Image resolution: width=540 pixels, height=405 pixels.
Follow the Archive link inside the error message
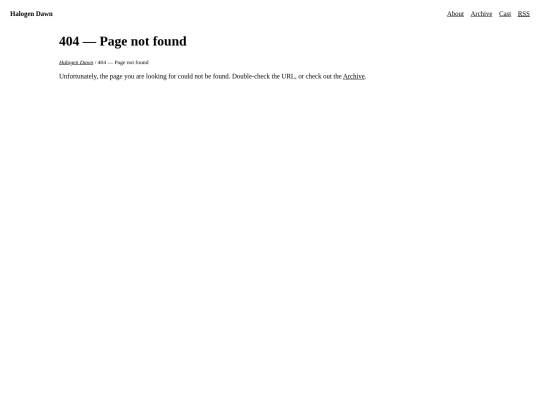354,76
